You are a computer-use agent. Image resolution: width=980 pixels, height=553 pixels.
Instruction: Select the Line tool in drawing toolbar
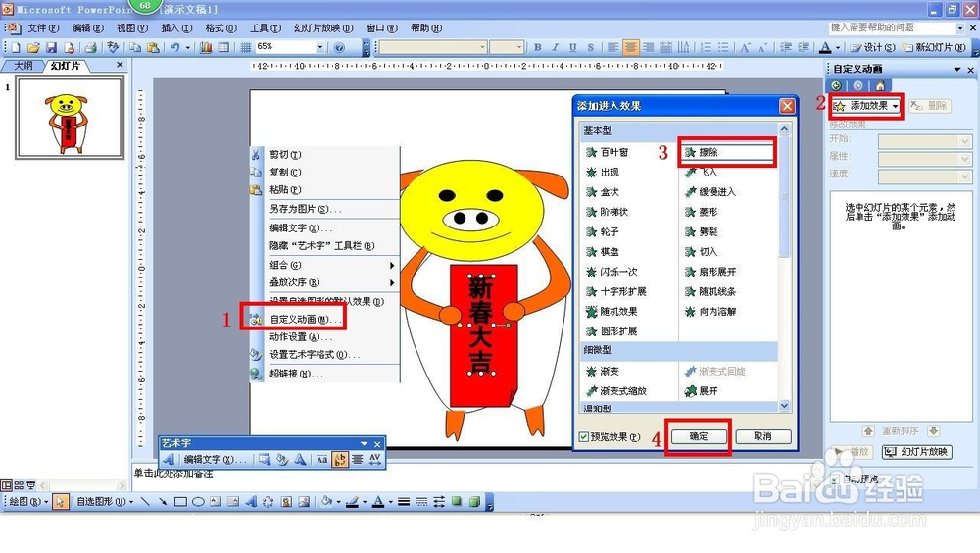point(145,502)
